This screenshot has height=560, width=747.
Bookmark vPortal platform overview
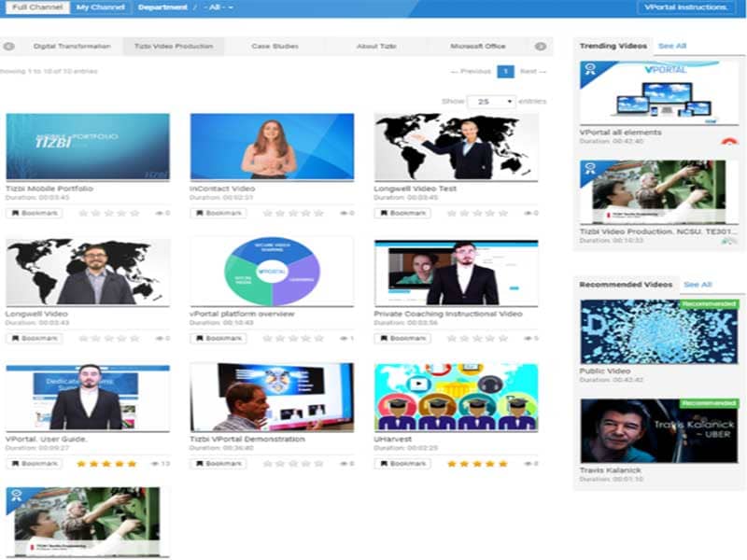(x=218, y=338)
